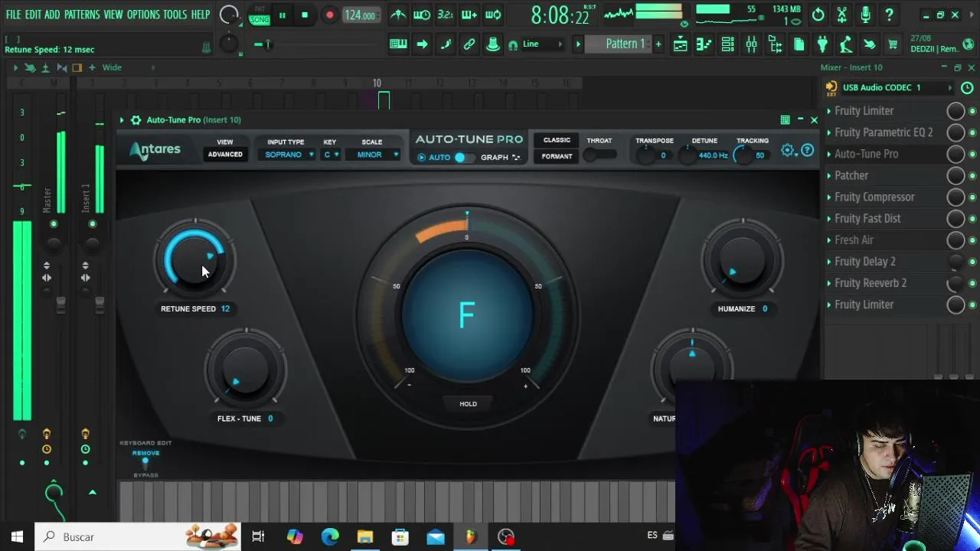Select CLASSIC mode button
This screenshot has width=980, height=551.
[557, 141]
